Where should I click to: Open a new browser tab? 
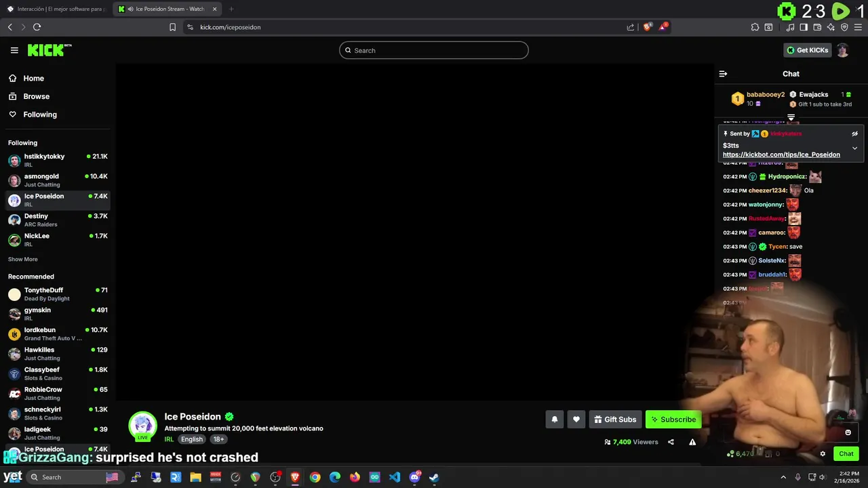[x=231, y=9]
